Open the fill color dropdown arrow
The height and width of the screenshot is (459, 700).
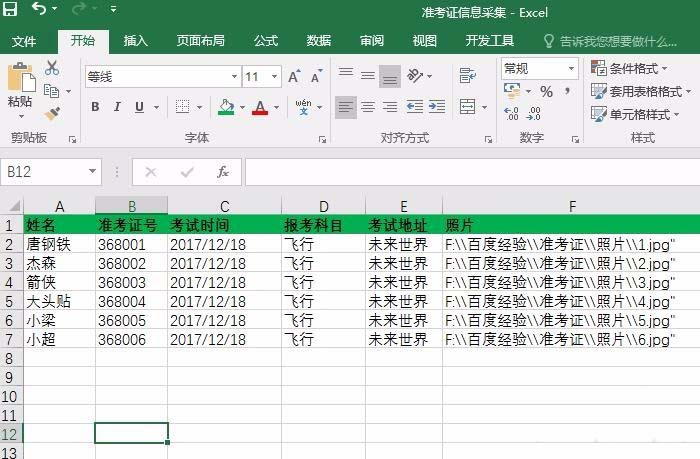pyautogui.click(x=242, y=107)
